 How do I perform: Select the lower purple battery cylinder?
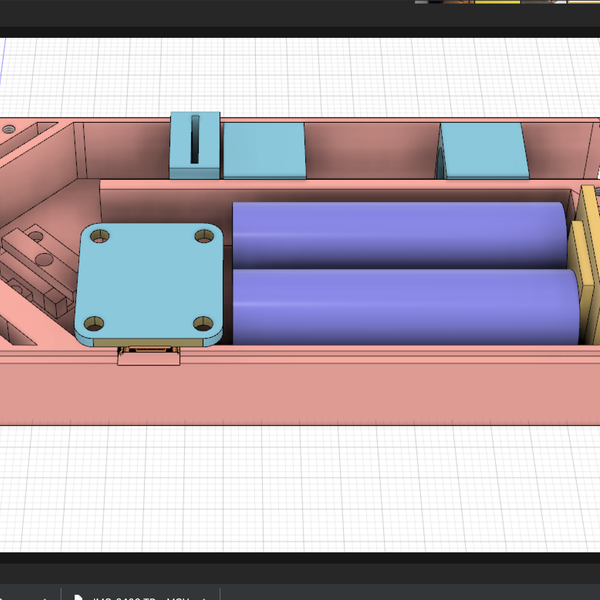406,307
